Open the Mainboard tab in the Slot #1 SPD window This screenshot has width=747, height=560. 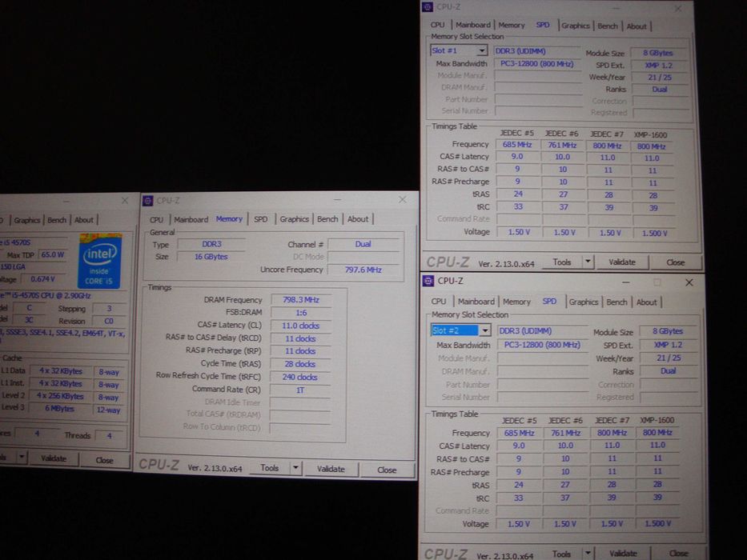pos(473,25)
